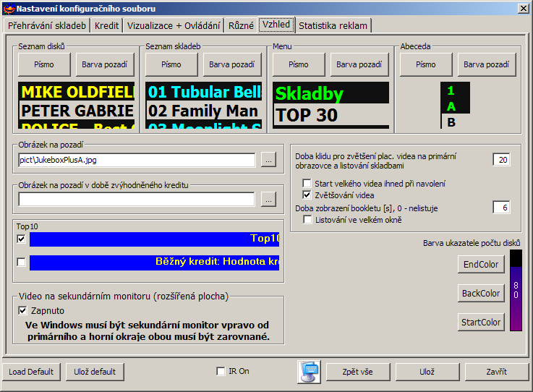Screen dimensions: 533x392
Task: Uncheck the Top10 banner checkbox
Action: (x=21, y=239)
